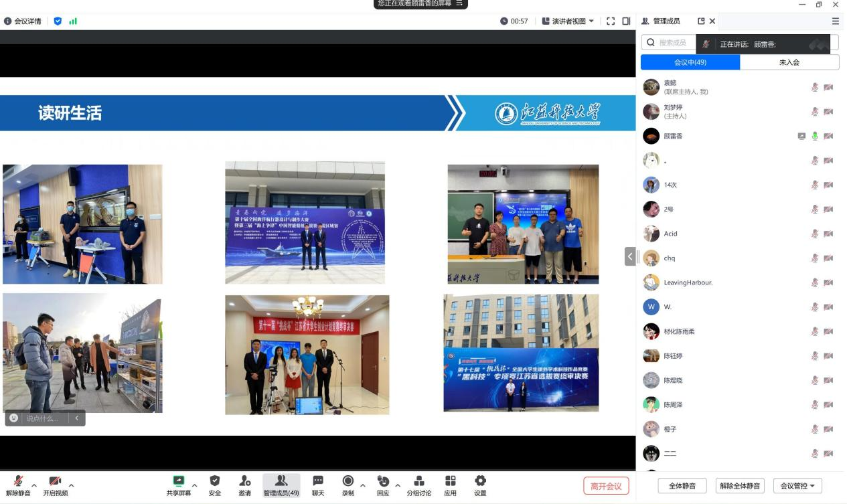Open the 应用 apps icon

[x=450, y=485]
